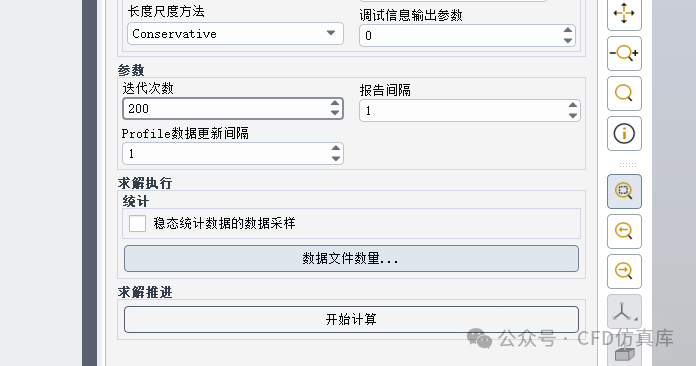Open the axis orientation triad icon
This screenshot has width=696, height=366.
tap(624, 311)
